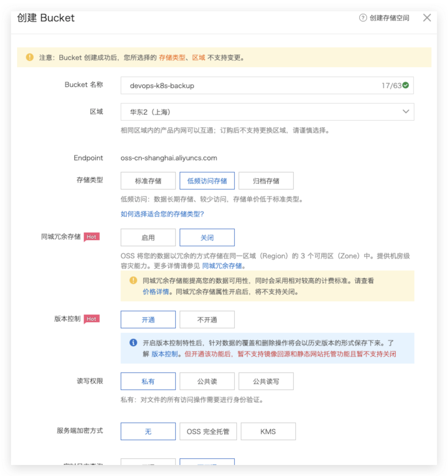
Task: Open the 区域 region dropdown
Action: tap(267, 112)
